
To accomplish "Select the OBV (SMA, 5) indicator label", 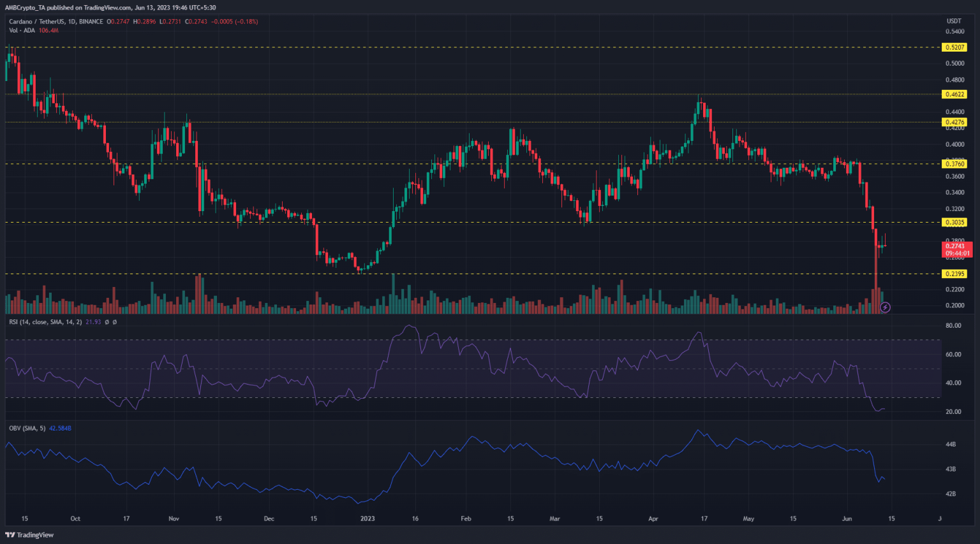I will click(26, 429).
